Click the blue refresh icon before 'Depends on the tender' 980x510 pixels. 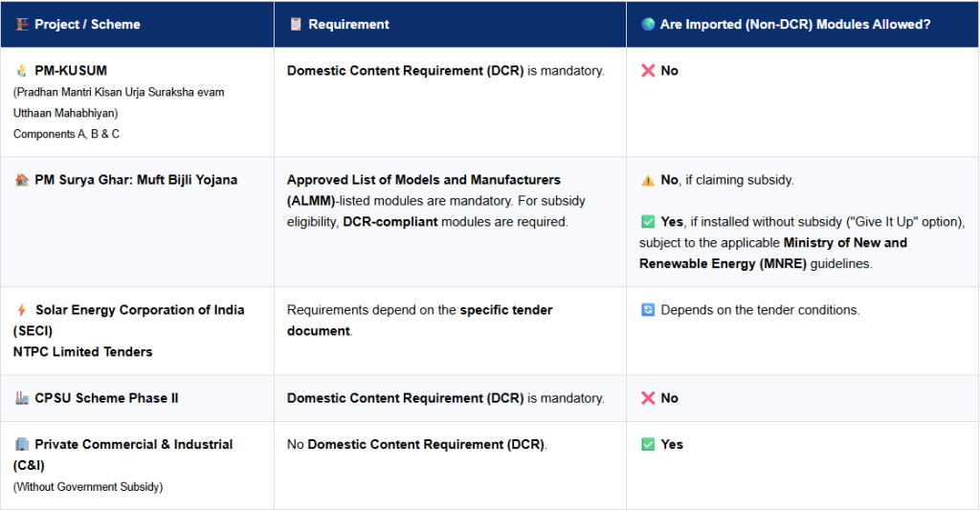pyautogui.click(x=648, y=310)
